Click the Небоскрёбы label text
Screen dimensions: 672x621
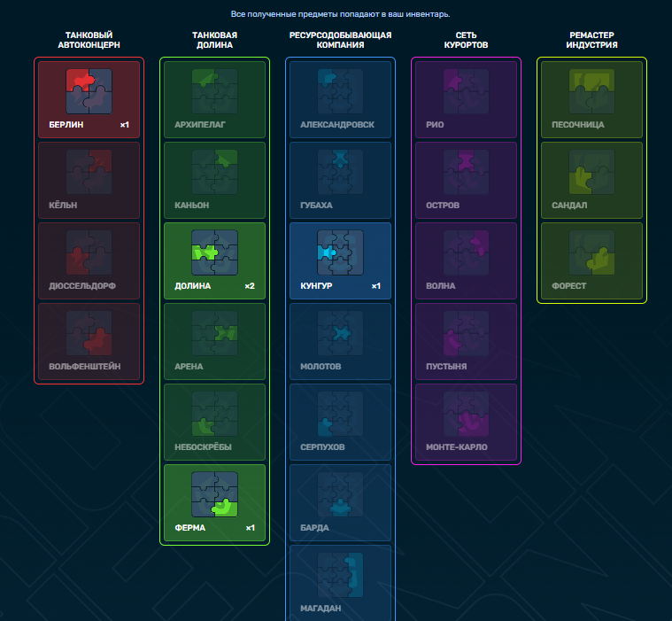[x=203, y=447]
